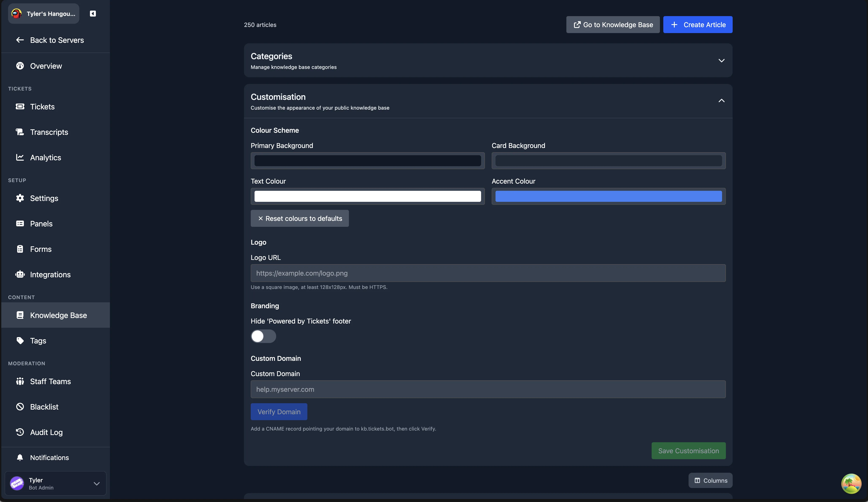Click the Tyler's Hangout server avatar
This screenshot has height=502, width=868.
pyautogui.click(x=17, y=13)
